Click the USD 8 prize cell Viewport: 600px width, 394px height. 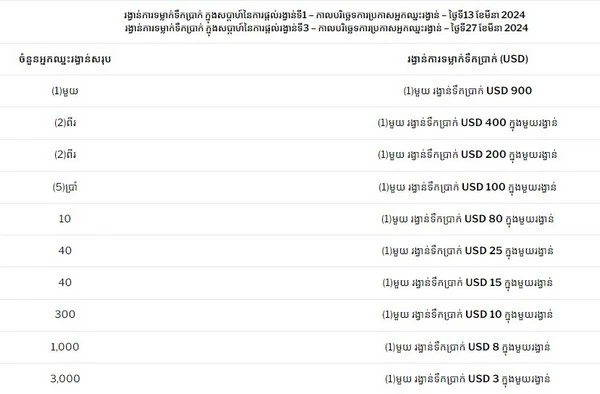point(467,347)
